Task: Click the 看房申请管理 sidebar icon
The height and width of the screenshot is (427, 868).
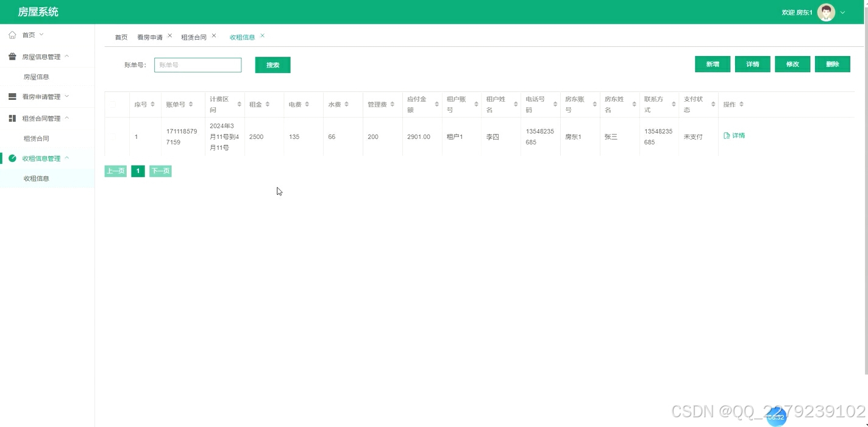Action: click(12, 96)
